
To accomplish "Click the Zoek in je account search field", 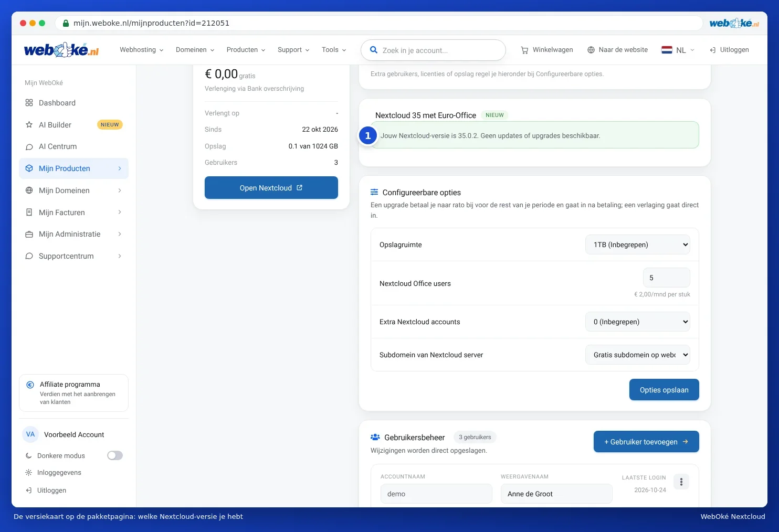I will click(x=433, y=50).
